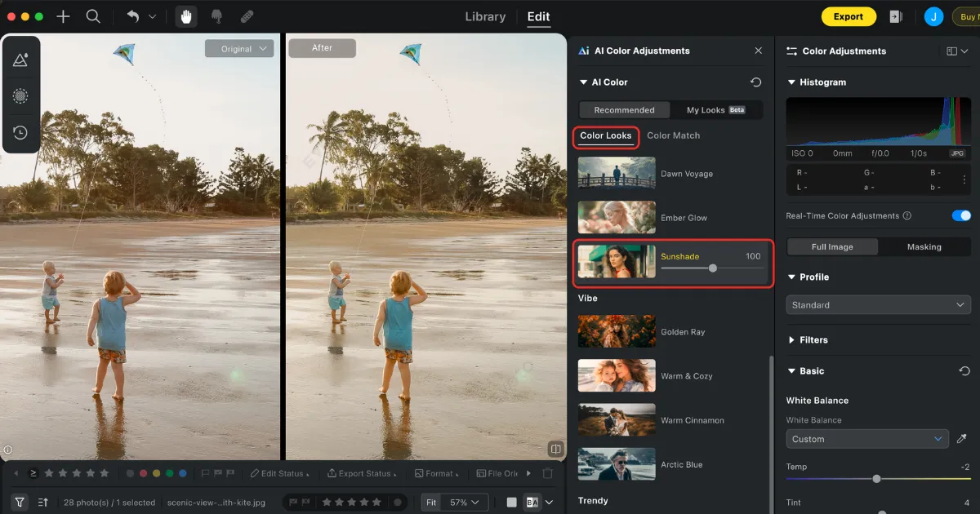Filter by the green color label

click(x=170, y=473)
